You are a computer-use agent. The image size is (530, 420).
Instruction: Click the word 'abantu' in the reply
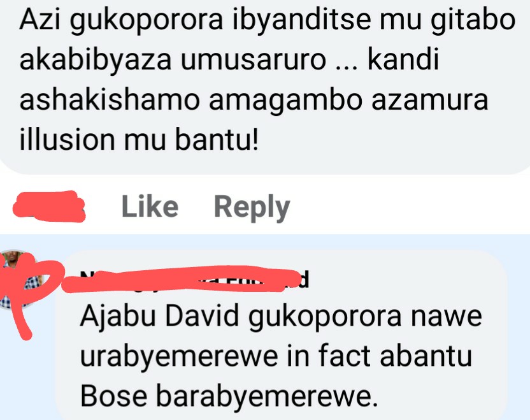[x=426, y=356]
